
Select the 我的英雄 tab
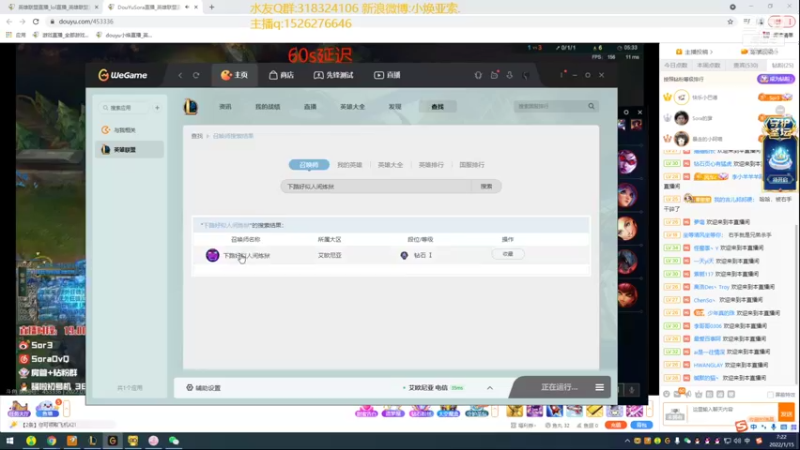(x=349, y=165)
